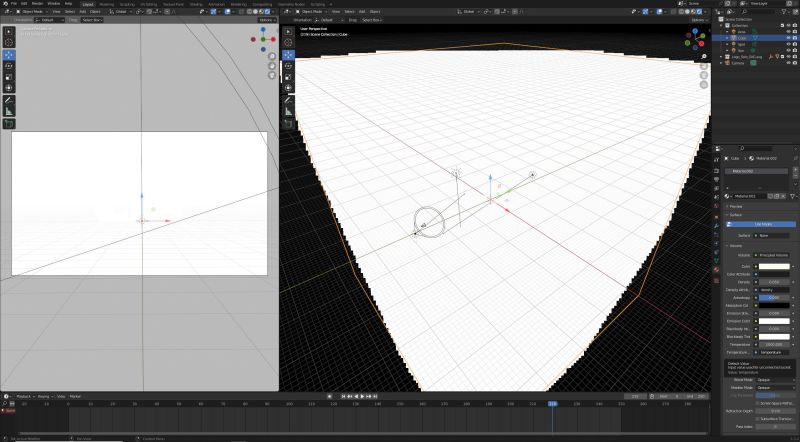The width and height of the screenshot is (800, 442).
Task: Open Select Box drag dropdown in left viewport
Action: point(92,20)
